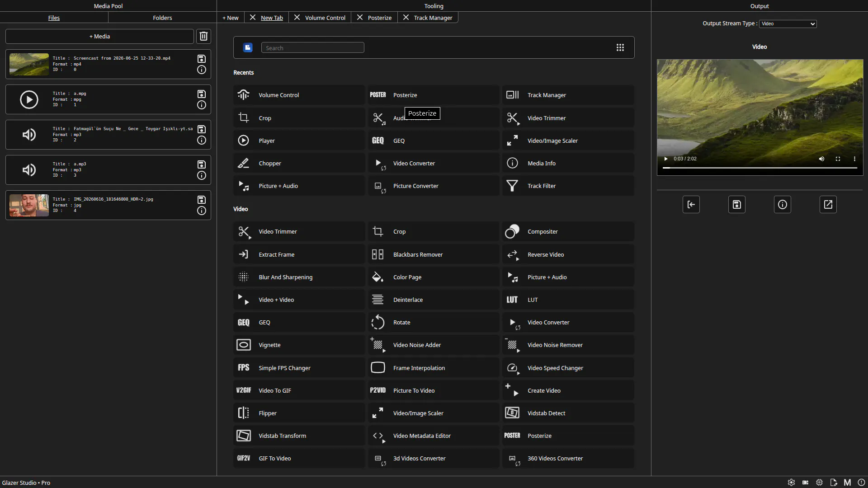Viewport: 868px width, 488px height.
Task: Delete media with trash button
Action: (x=203, y=36)
